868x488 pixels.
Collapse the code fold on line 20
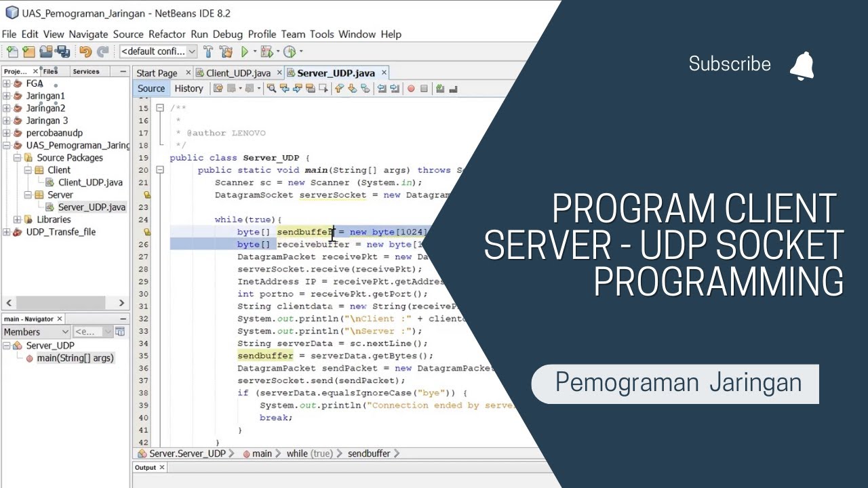point(160,170)
